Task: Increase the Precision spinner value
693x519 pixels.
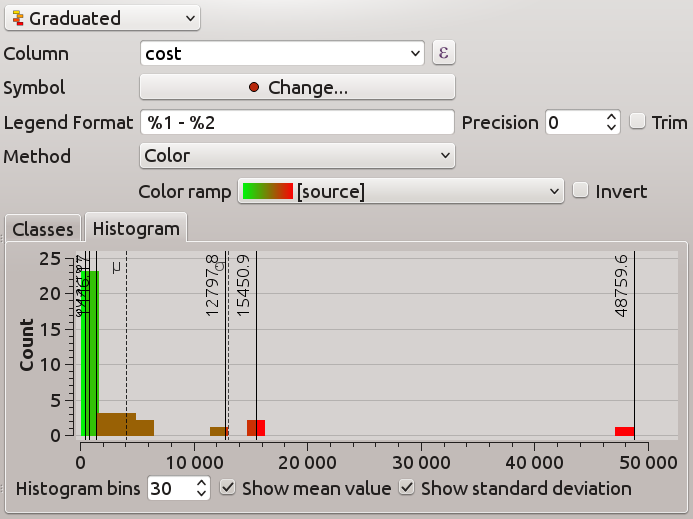Action: (612, 117)
